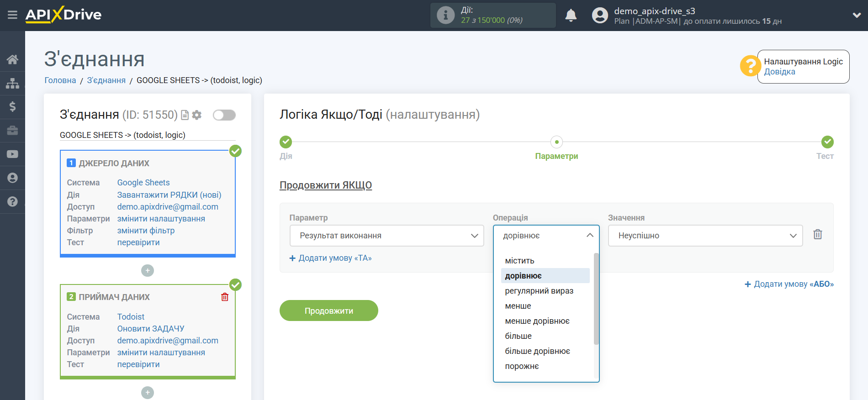This screenshot has height=400, width=868.
Task: Go to Головна breadcrumb
Action: [x=60, y=80]
